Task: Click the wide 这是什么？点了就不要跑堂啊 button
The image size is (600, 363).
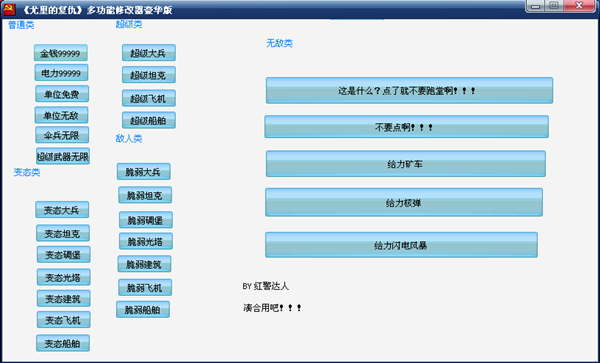Action: 409,90
